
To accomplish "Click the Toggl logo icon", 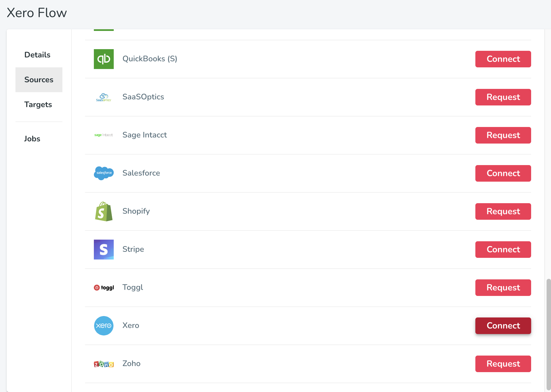I will [104, 288].
